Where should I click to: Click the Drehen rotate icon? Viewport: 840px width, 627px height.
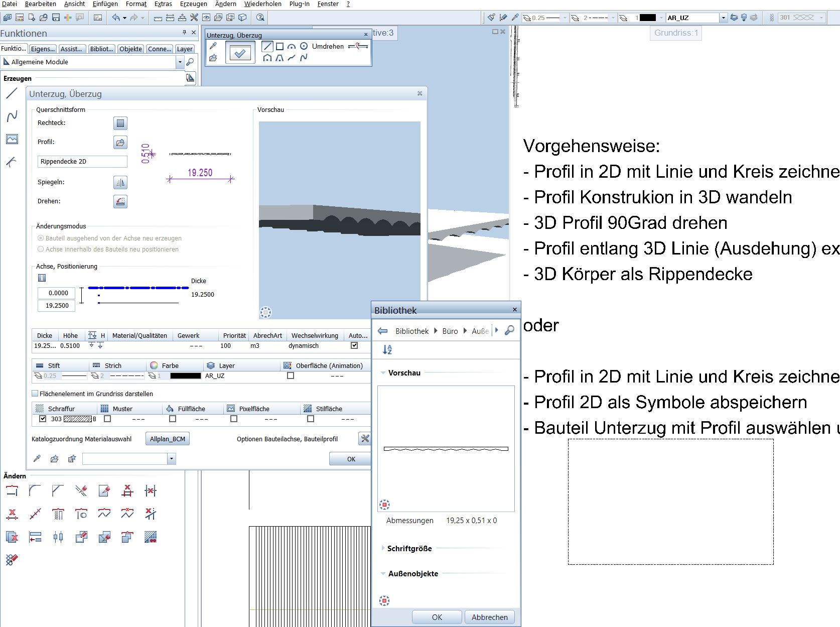coord(120,202)
